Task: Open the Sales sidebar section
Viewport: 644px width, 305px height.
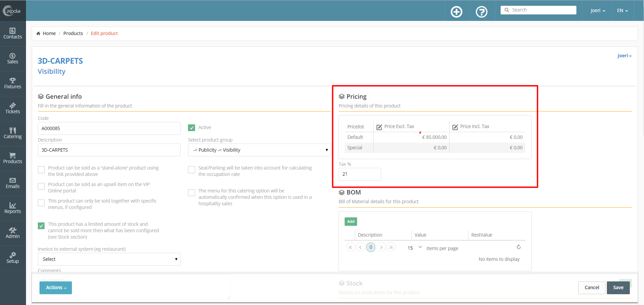Action: pos(13,59)
